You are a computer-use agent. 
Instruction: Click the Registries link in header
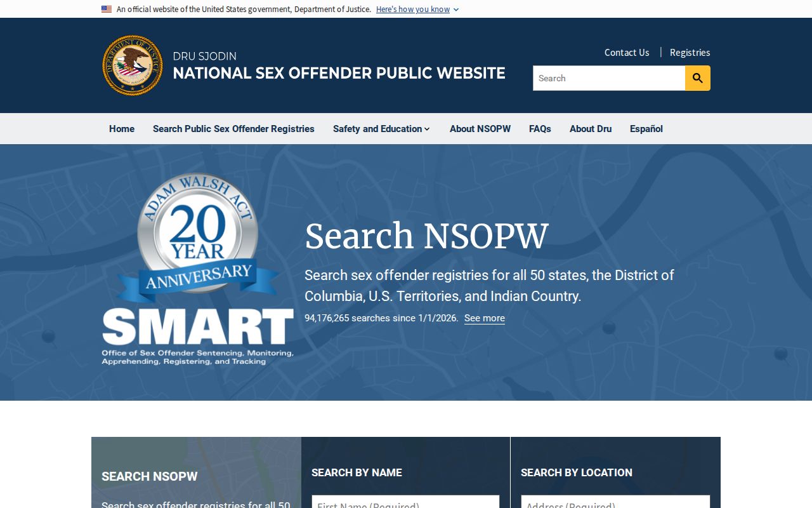coord(690,53)
